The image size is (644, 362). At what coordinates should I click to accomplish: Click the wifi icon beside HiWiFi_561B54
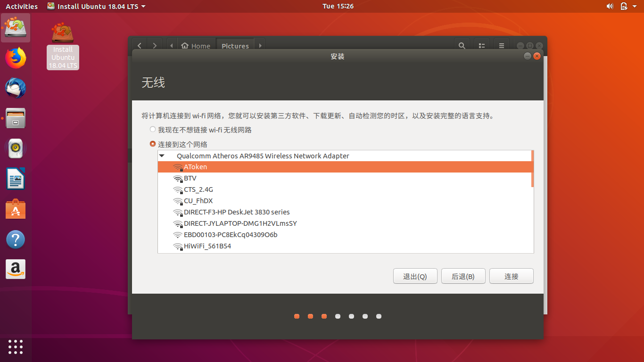tap(178, 247)
